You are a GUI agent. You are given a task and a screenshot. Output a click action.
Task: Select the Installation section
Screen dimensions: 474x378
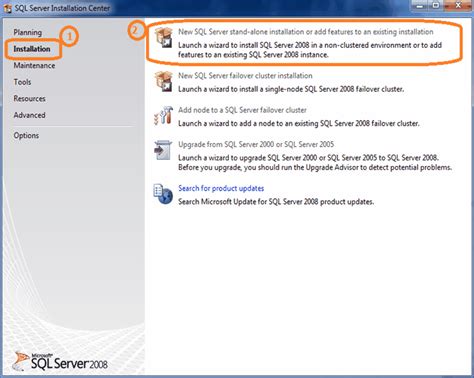[32, 49]
